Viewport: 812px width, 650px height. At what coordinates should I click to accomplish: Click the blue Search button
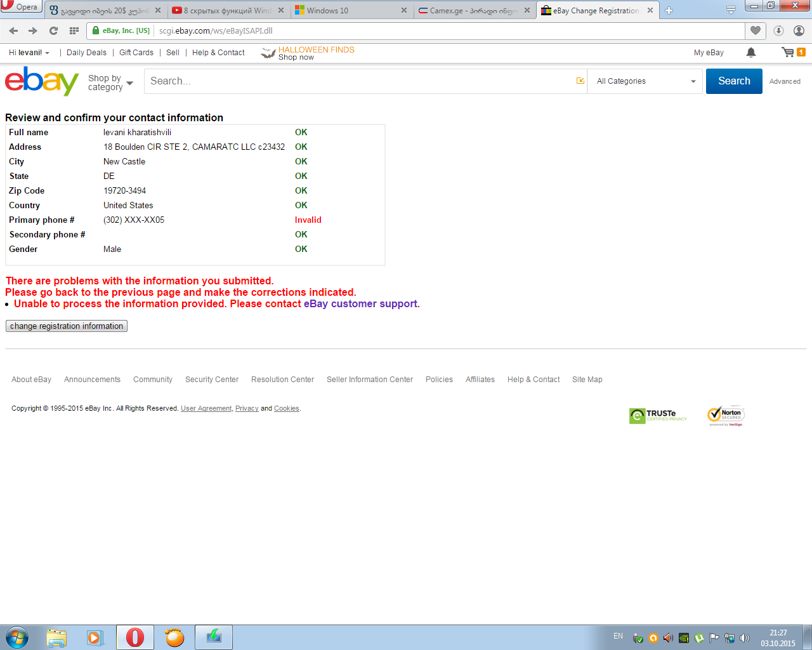(x=734, y=81)
